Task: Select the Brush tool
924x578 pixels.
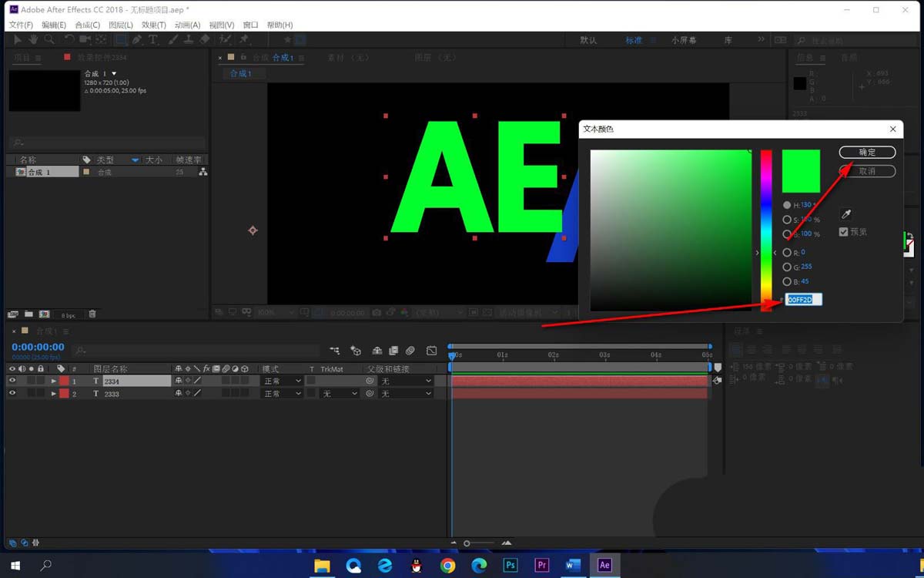Action: 174,39
